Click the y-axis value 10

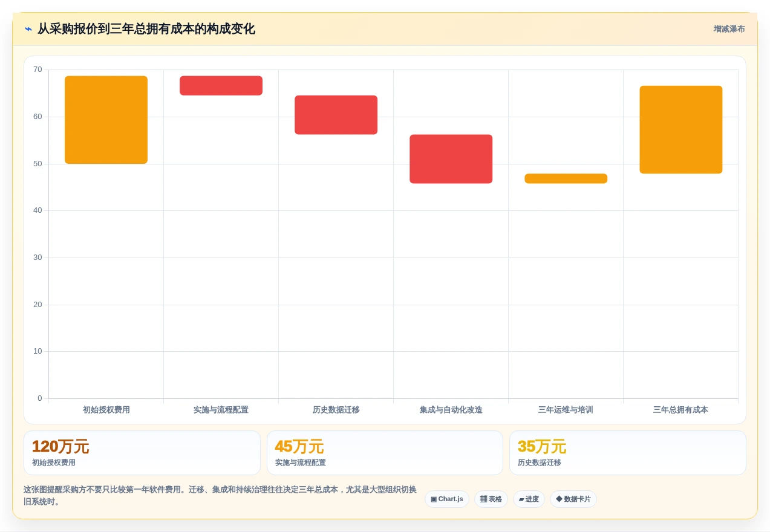click(38, 351)
